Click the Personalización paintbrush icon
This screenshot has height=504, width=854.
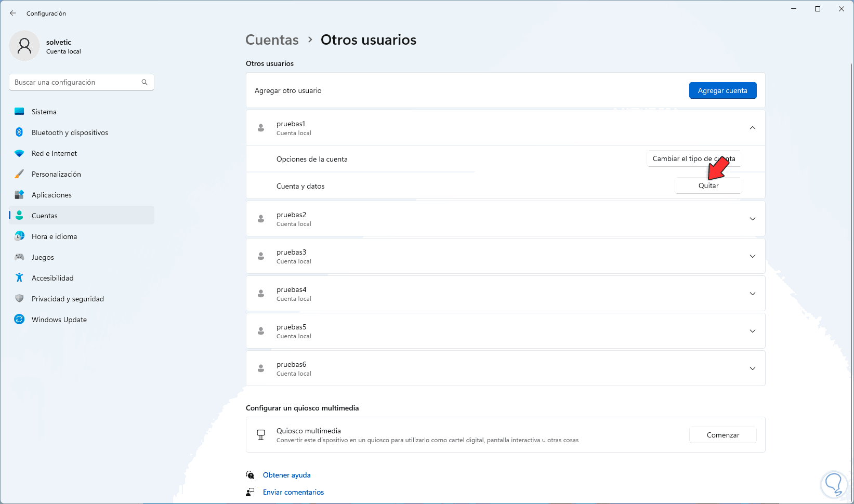click(19, 174)
